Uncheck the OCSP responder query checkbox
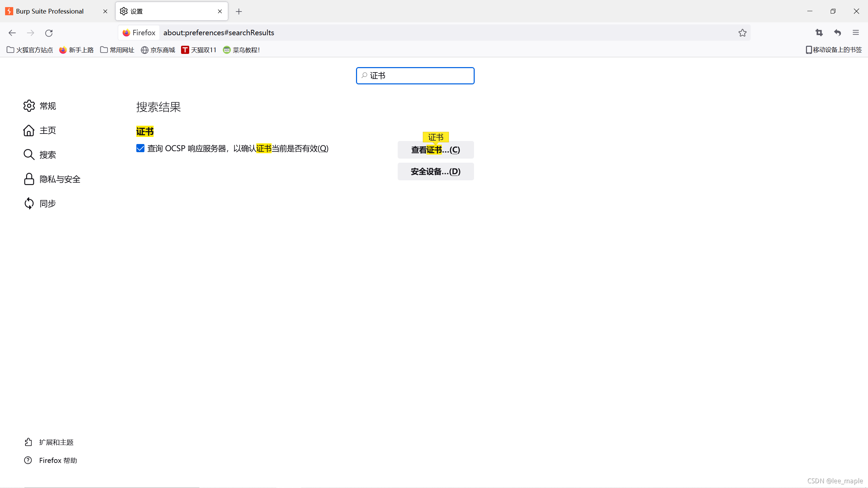868x488 pixels. [x=140, y=148]
